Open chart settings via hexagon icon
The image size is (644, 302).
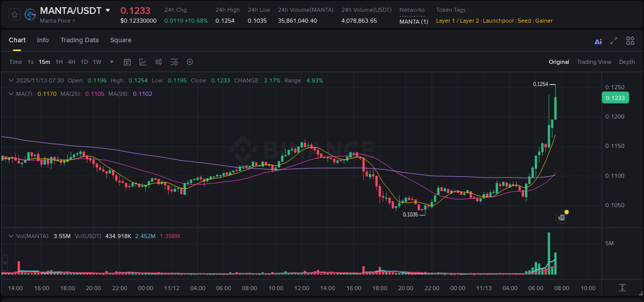pos(190,61)
